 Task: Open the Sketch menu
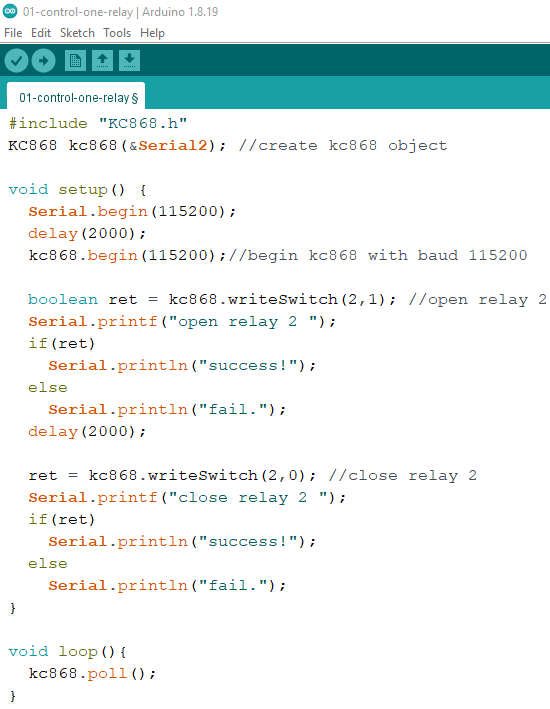(x=77, y=33)
